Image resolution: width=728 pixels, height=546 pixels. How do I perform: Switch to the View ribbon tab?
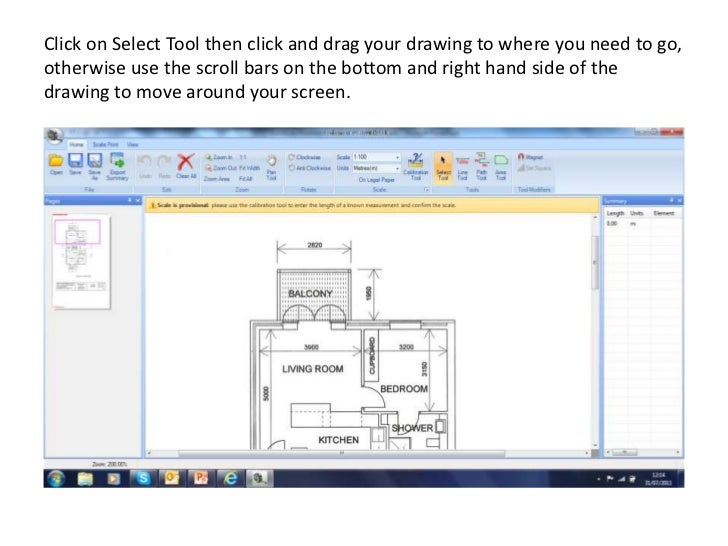(133, 144)
